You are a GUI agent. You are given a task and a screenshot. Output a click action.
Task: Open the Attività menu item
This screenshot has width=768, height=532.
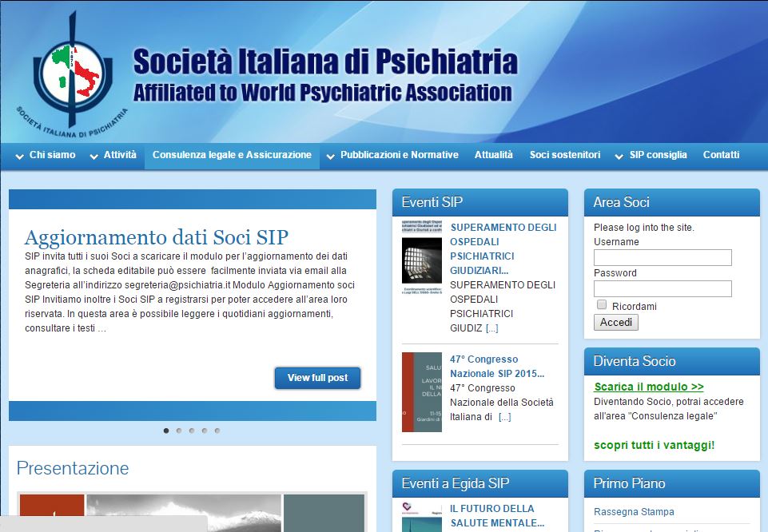pos(120,155)
